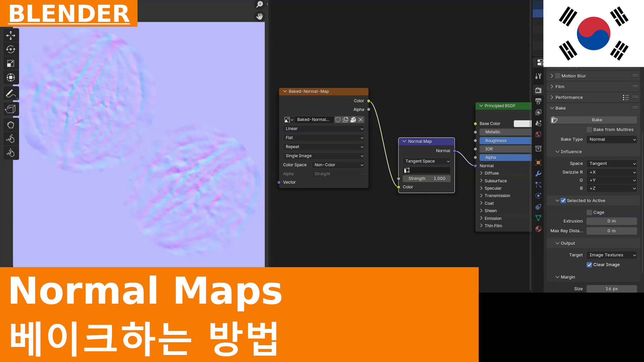The width and height of the screenshot is (644, 362).
Task: Click the pan hand gizmo in image editor
Action: [x=260, y=16]
